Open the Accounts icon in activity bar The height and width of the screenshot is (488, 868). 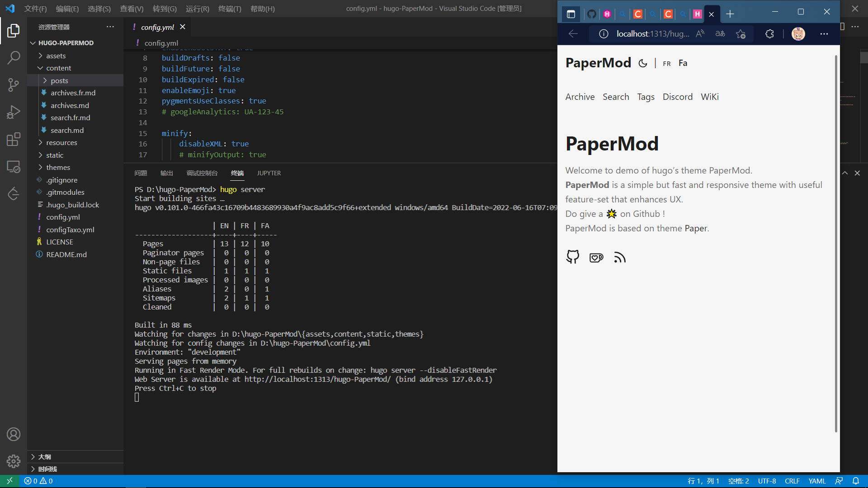[14, 434]
